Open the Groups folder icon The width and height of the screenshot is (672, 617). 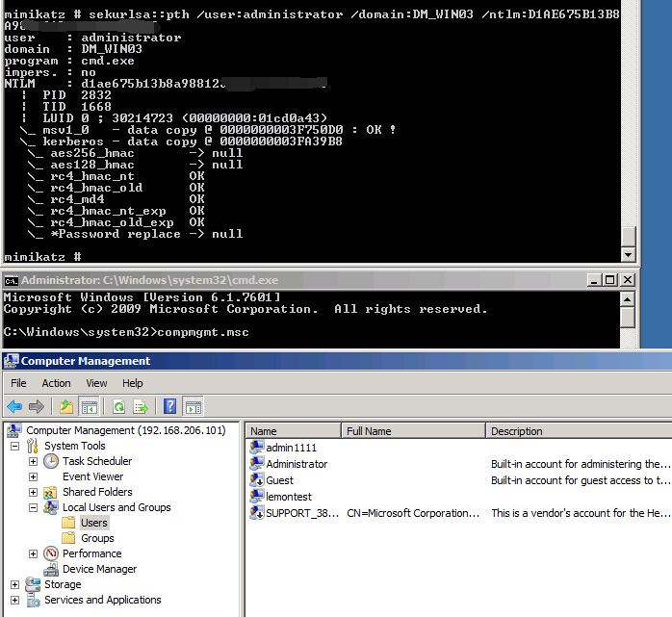68,538
